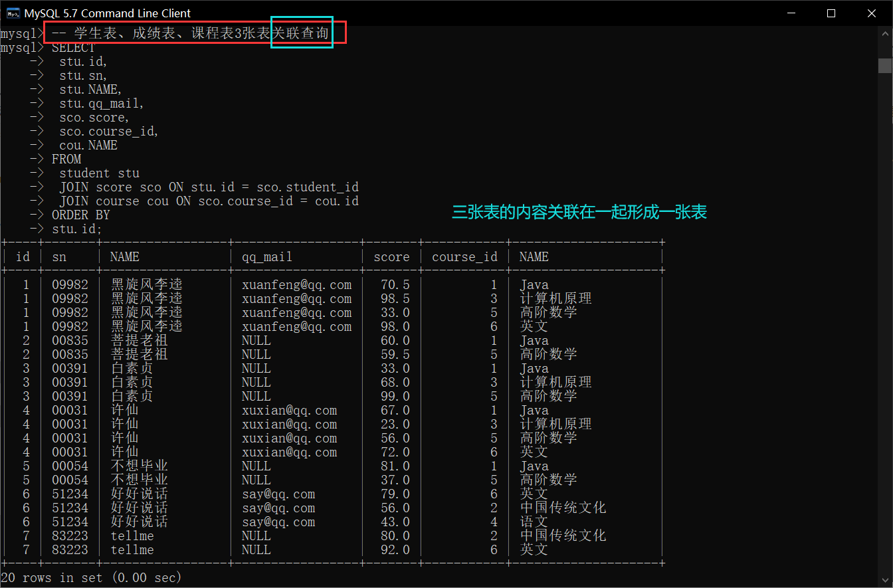The image size is (893, 588).
Task: Click the score value 59.5
Action: pos(395,355)
